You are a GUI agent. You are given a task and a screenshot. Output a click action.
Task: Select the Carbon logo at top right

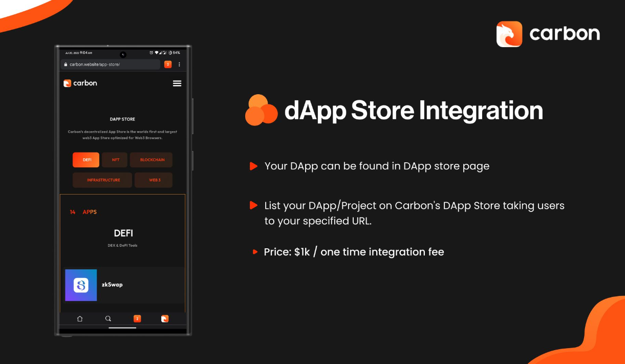coord(548,32)
